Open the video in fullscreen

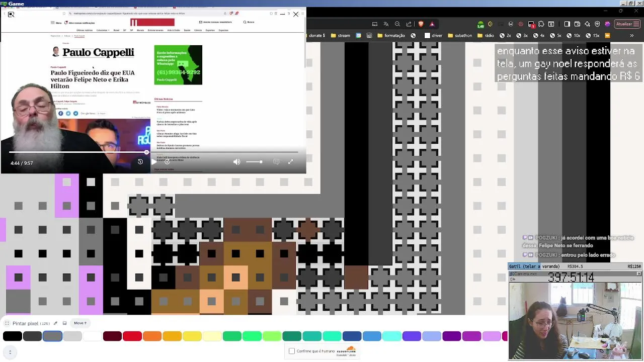290,161
